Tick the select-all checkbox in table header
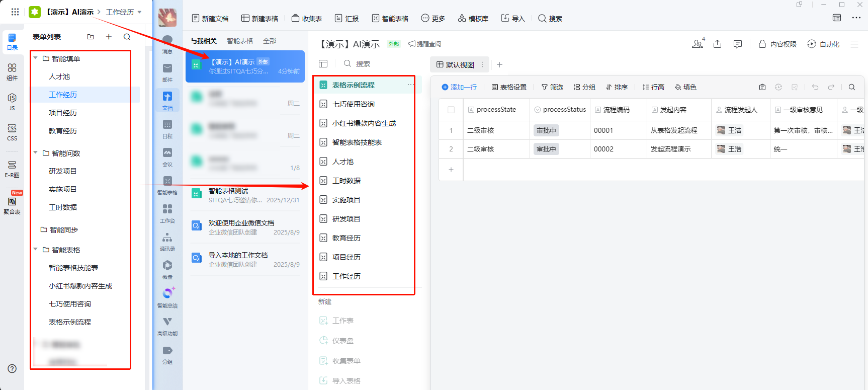 point(451,110)
